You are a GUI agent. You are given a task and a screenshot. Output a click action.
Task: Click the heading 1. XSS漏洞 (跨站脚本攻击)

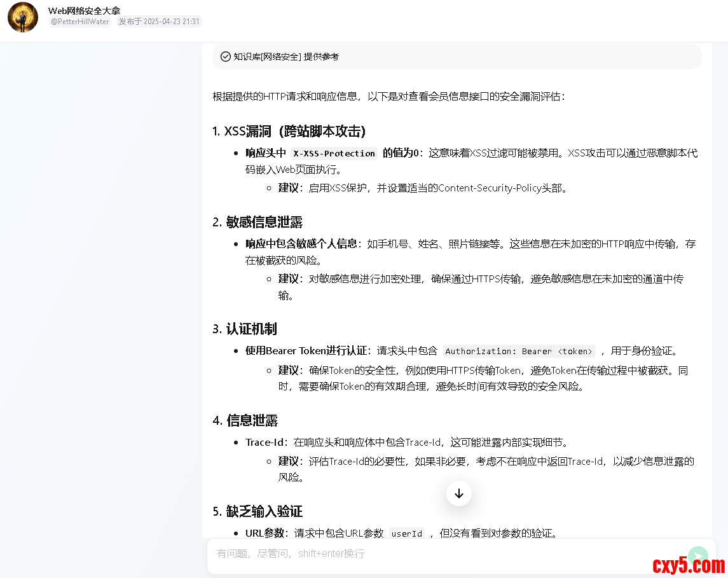click(x=289, y=131)
